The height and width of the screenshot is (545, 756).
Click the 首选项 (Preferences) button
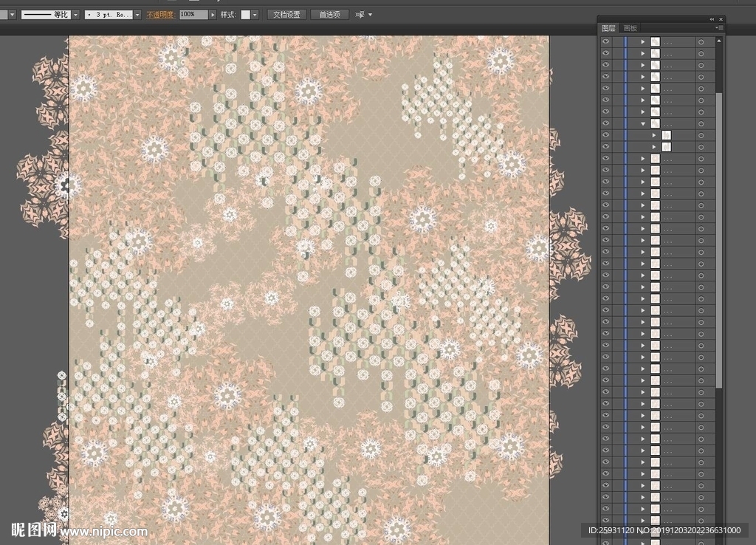click(329, 14)
